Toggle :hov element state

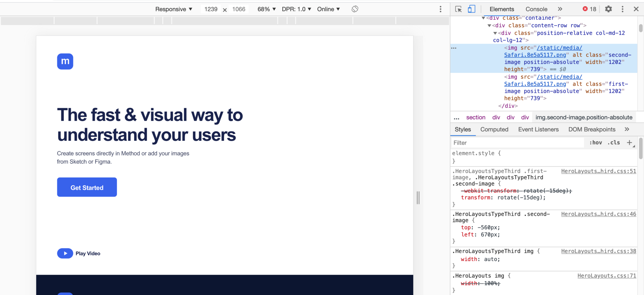(x=596, y=142)
